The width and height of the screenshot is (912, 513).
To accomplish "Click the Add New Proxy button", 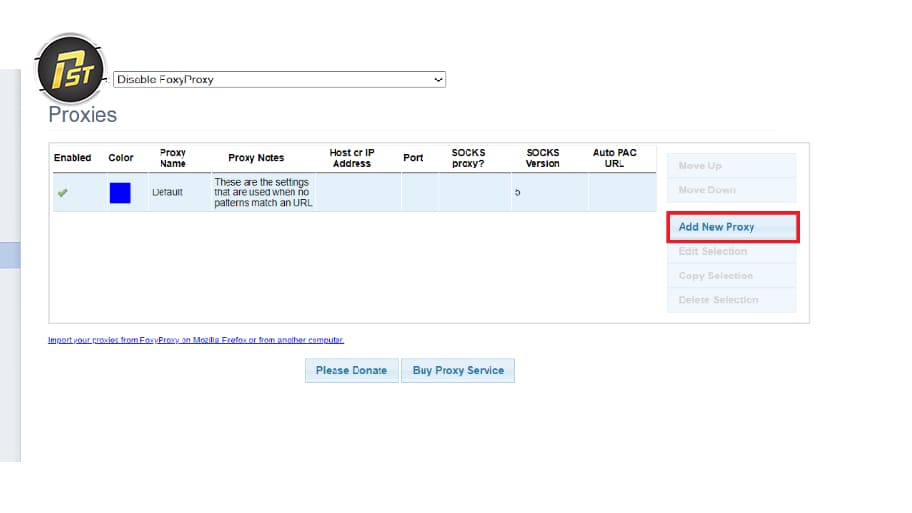I will 732,227.
